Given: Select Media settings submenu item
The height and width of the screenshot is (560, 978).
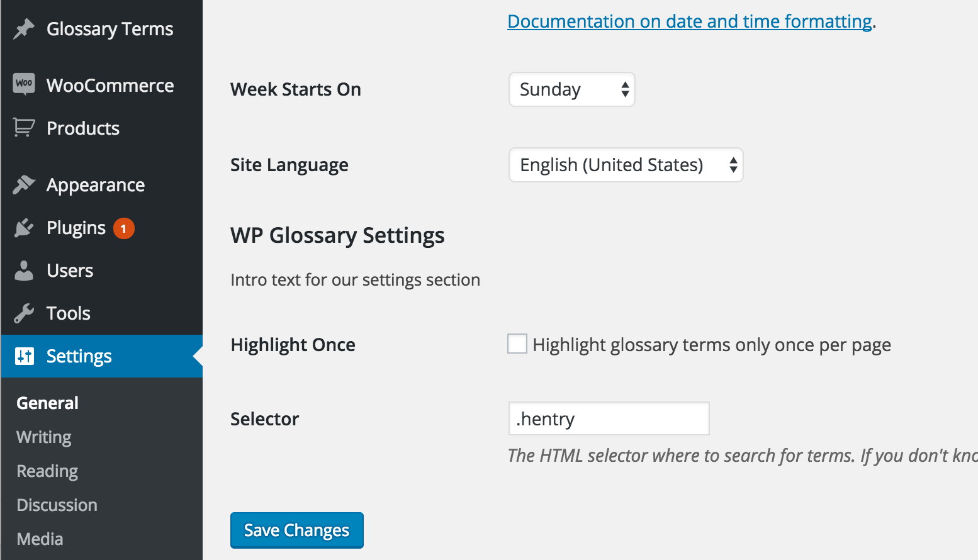Looking at the screenshot, I should (x=40, y=539).
